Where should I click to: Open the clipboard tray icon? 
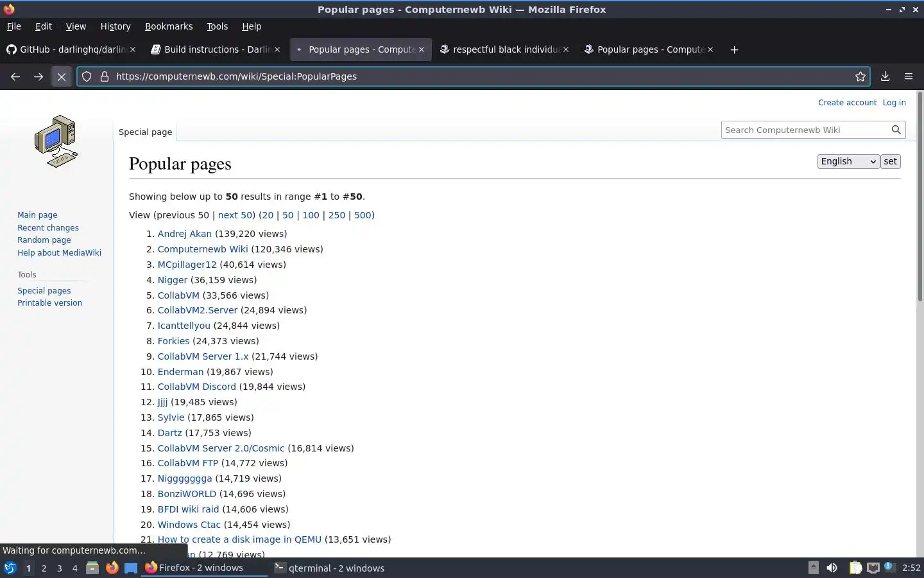click(x=855, y=568)
